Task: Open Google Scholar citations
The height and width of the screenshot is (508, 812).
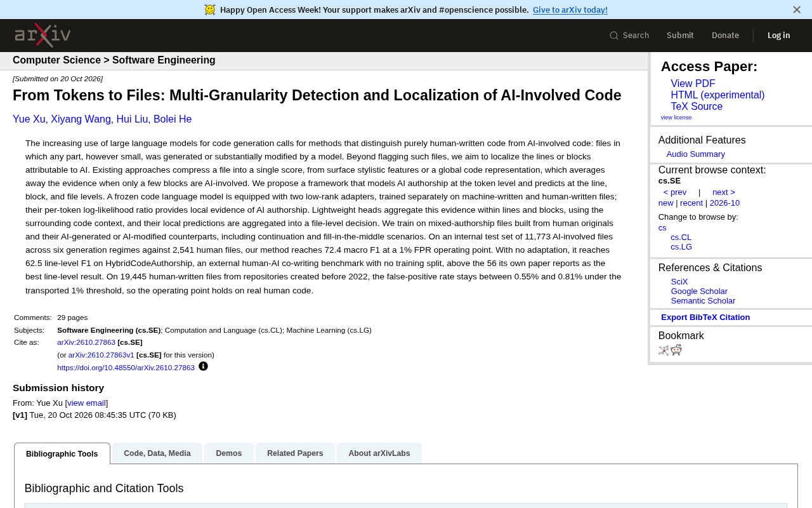Action: tap(699, 291)
